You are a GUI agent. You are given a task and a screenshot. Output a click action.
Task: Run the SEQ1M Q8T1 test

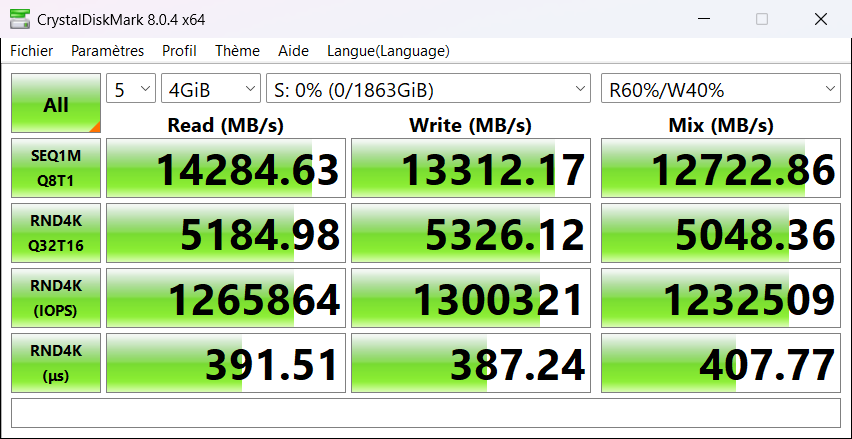[56, 168]
